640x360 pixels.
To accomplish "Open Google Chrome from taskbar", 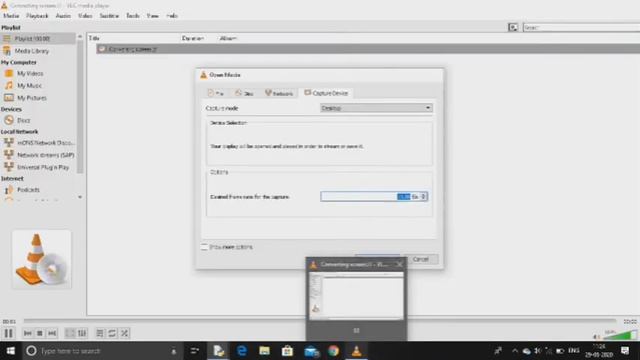I will click(x=333, y=351).
